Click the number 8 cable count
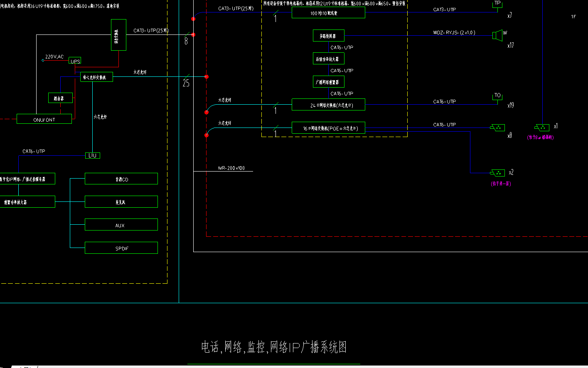Viewport: 588px width, 368px height. (x=186, y=41)
